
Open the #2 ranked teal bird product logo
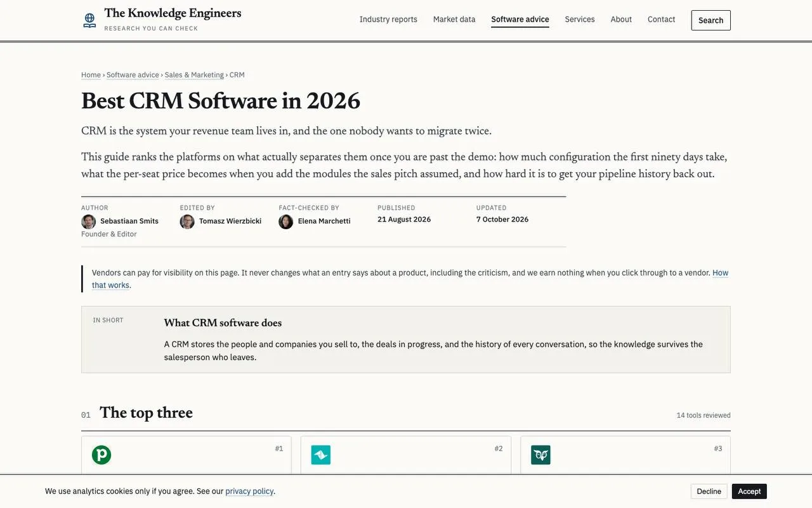point(321,455)
